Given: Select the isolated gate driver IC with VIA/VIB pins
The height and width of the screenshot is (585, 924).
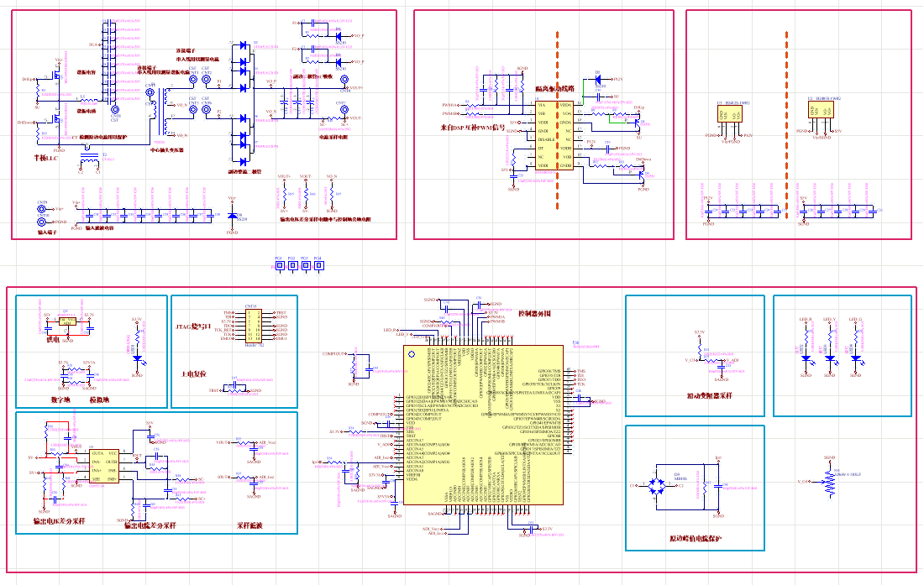Looking at the screenshot, I should [x=554, y=135].
